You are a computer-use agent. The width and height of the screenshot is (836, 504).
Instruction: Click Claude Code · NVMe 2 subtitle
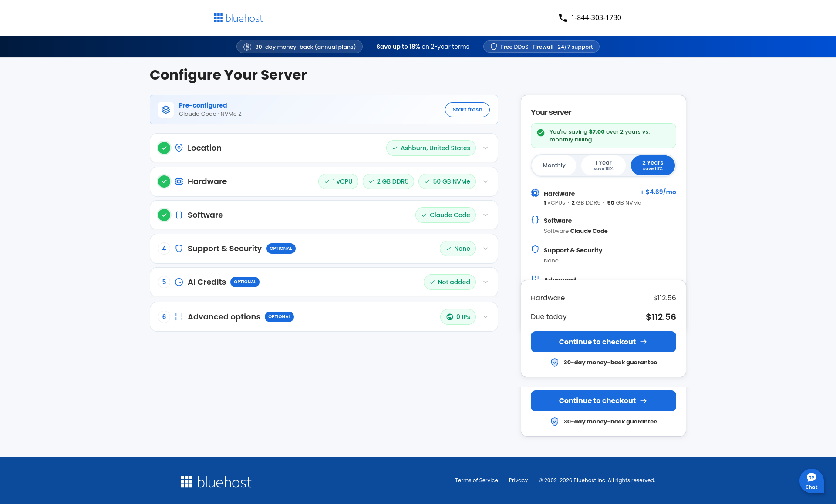210,114
